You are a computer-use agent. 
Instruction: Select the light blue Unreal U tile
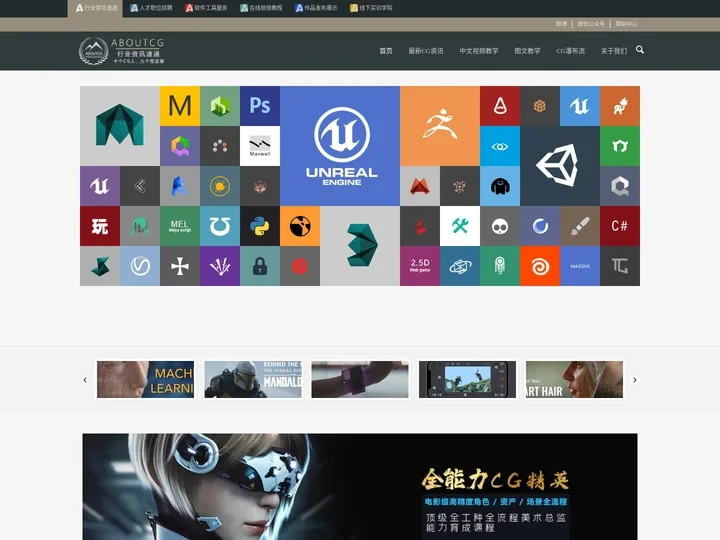580,106
